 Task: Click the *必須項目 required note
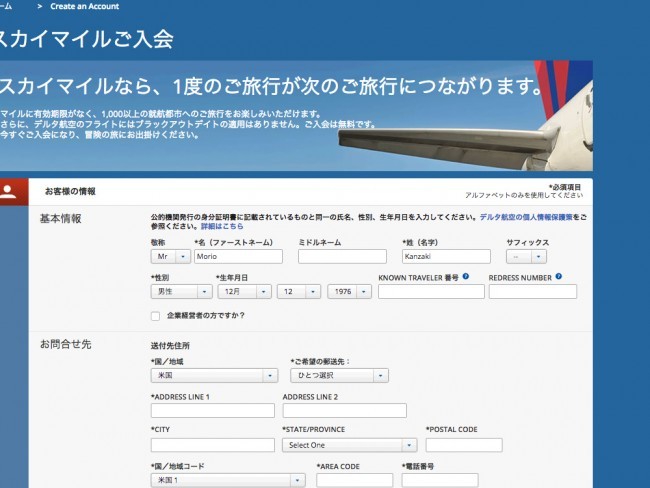pyautogui.click(x=565, y=187)
